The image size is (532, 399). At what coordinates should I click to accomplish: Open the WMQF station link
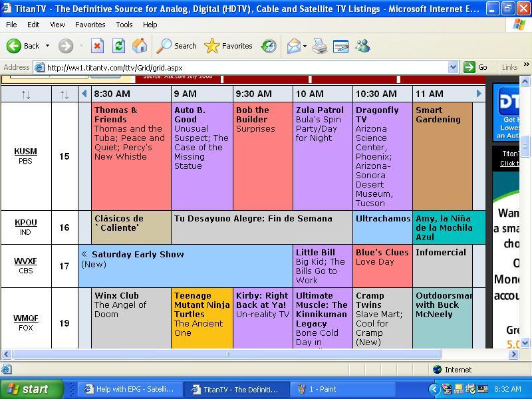click(x=26, y=319)
